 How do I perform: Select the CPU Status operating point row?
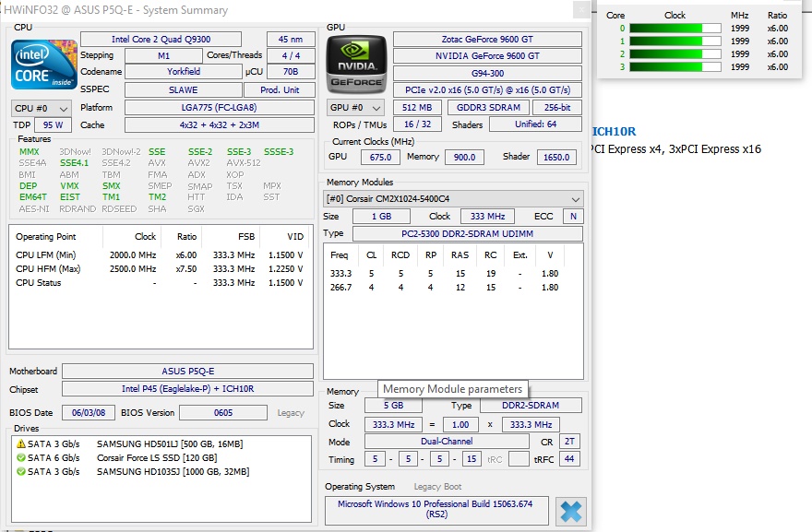click(x=160, y=283)
